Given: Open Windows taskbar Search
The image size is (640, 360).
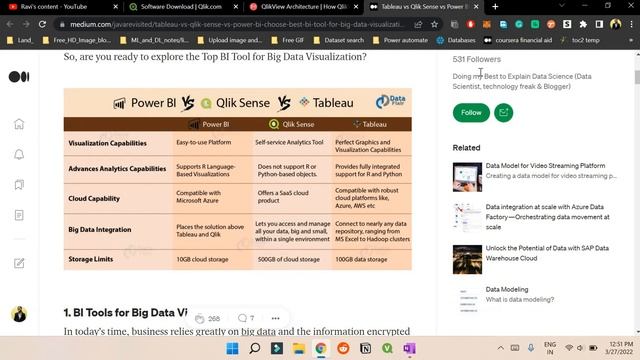Looking at the screenshot, I should pyautogui.click(x=255, y=349).
